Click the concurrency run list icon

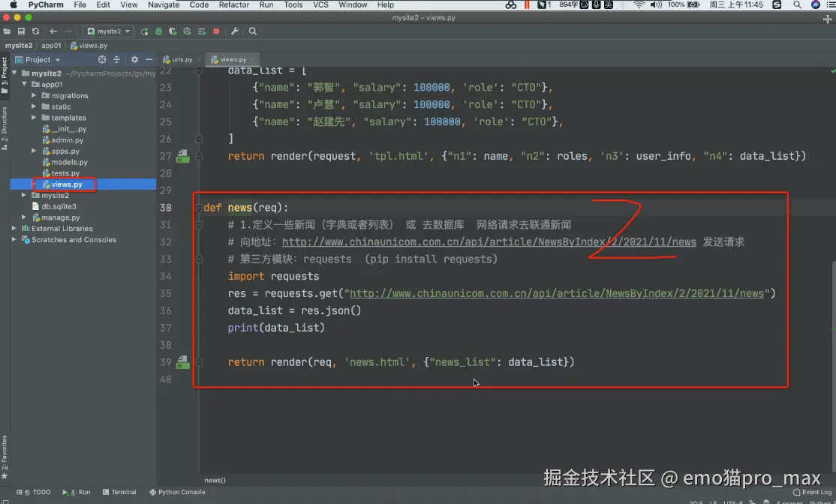[x=202, y=31]
